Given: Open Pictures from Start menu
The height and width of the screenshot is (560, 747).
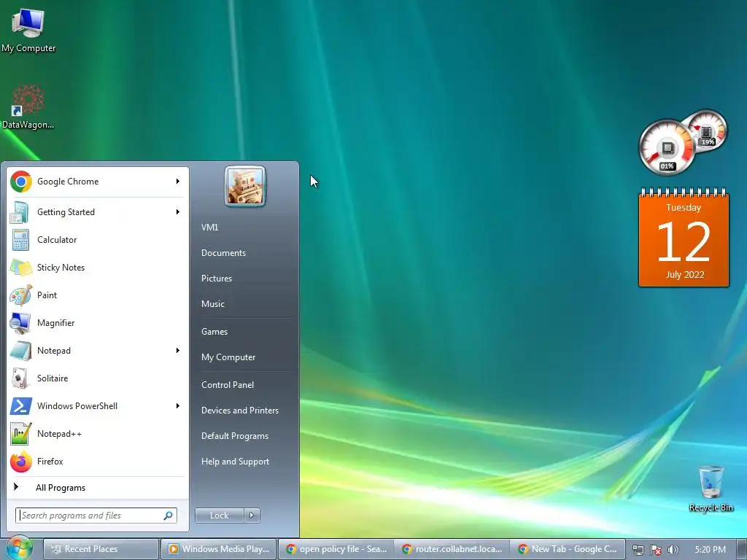Looking at the screenshot, I should [x=216, y=279].
